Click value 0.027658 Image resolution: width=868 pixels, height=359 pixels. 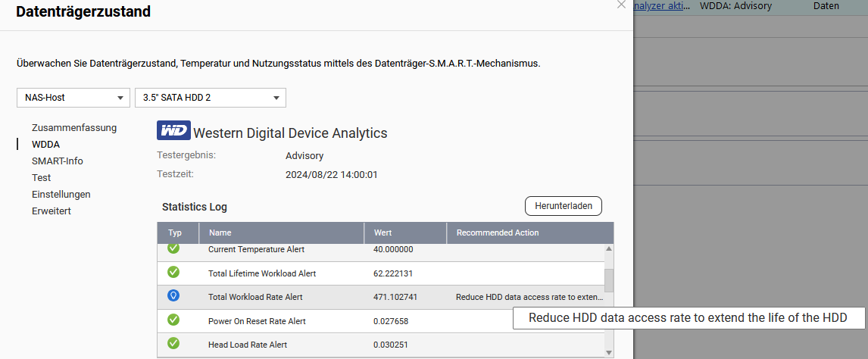tap(391, 321)
